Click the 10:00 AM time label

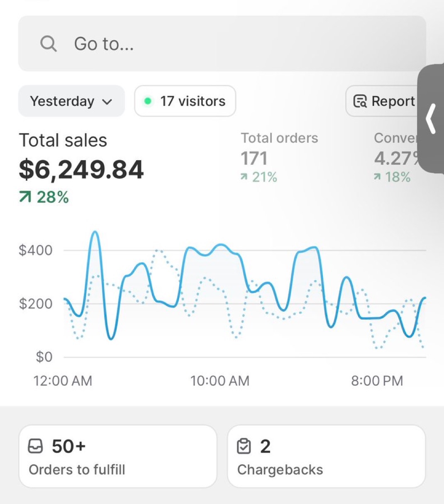pos(220,381)
